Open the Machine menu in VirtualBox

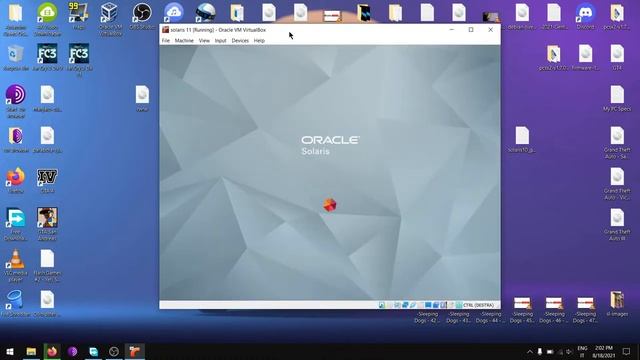(x=184, y=41)
